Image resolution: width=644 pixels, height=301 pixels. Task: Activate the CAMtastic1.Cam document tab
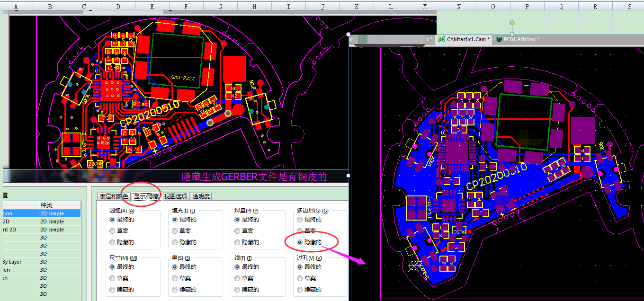click(466, 39)
